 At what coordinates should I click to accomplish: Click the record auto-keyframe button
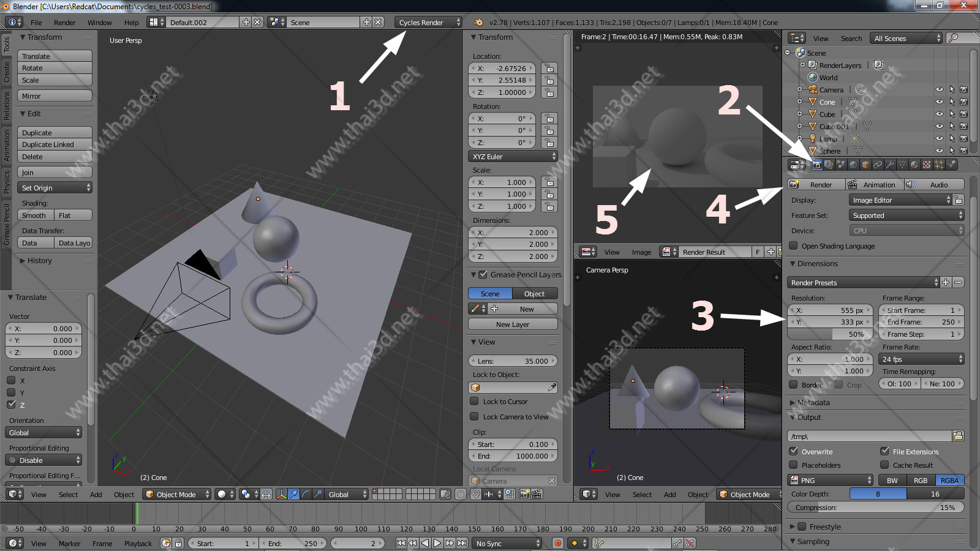(557, 543)
